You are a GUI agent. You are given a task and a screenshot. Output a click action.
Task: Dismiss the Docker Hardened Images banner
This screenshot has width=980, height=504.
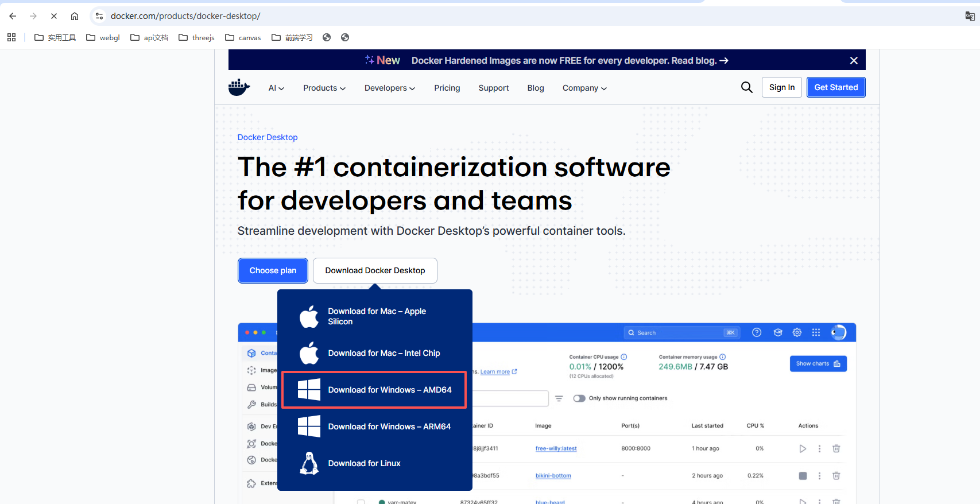click(853, 60)
